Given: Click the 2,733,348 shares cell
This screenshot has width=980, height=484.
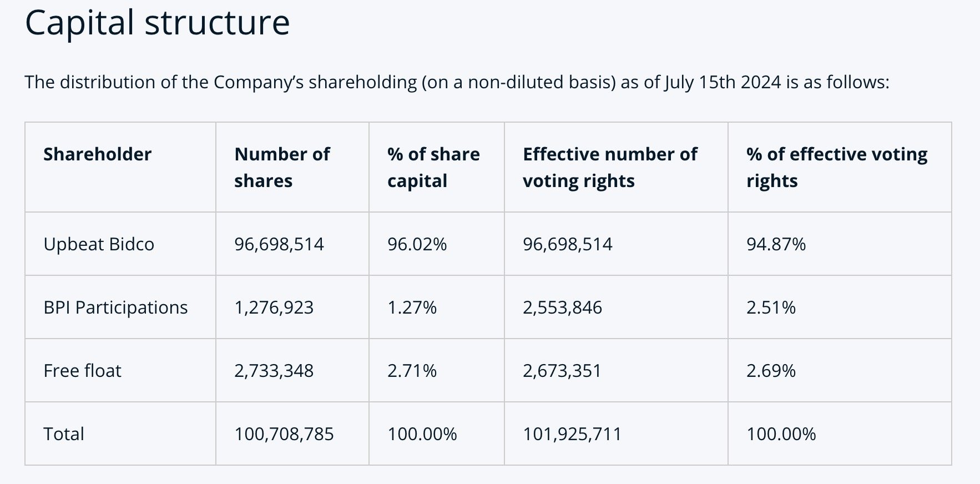Looking at the screenshot, I should [x=274, y=371].
